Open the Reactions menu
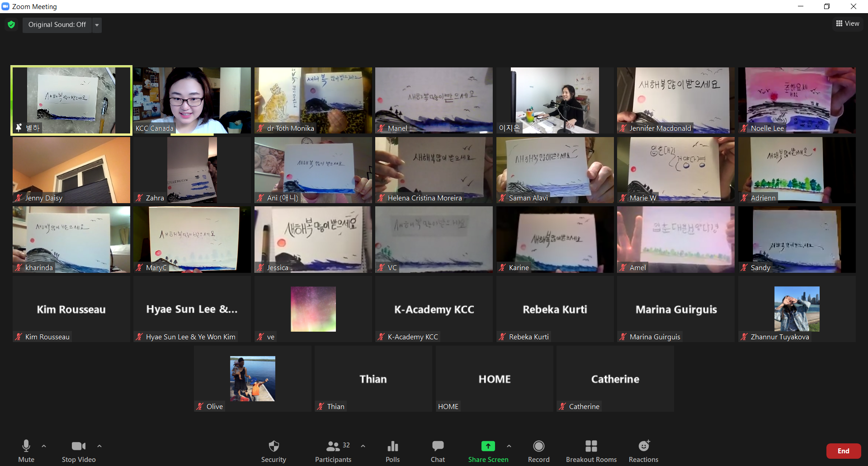Image resolution: width=868 pixels, height=466 pixels. (x=643, y=451)
